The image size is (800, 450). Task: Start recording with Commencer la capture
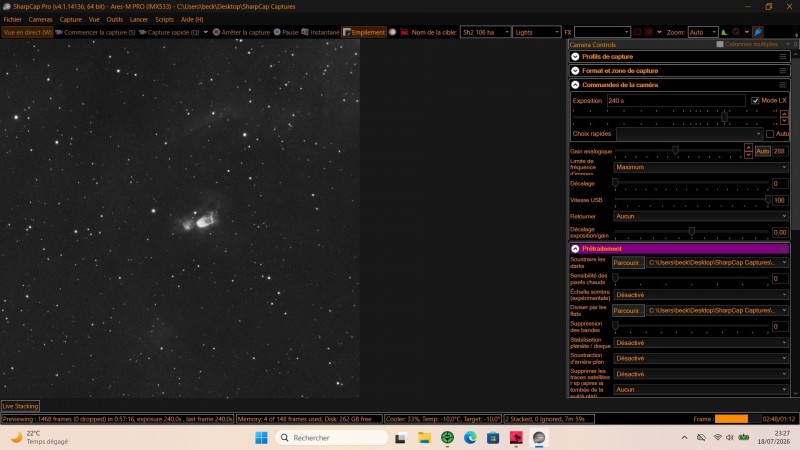tap(95, 32)
